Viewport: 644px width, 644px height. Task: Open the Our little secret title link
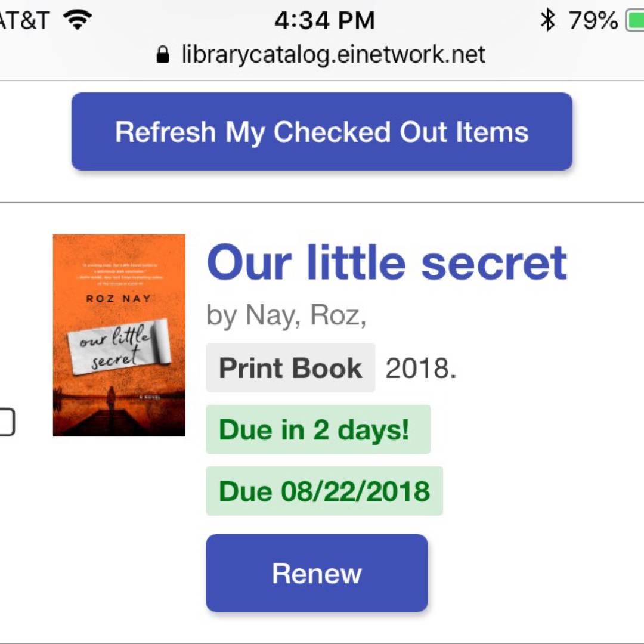pyautogui.click(x=386, y=263)
